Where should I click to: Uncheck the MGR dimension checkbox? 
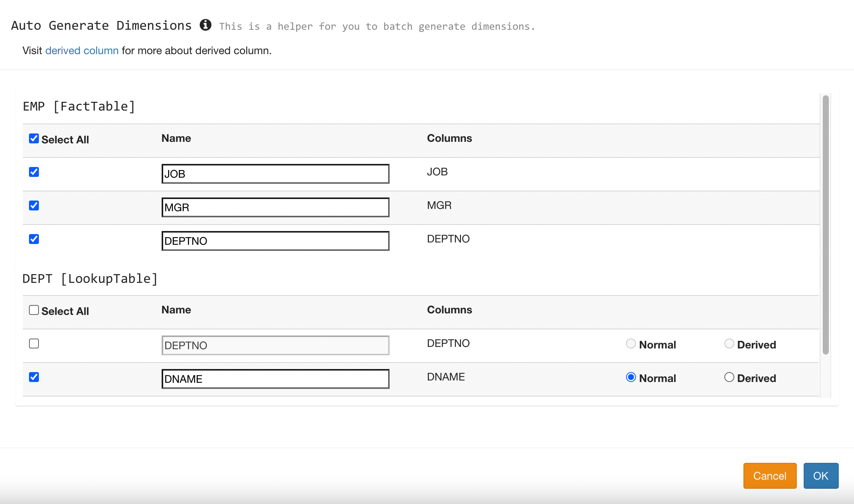(x=34, y=206)
